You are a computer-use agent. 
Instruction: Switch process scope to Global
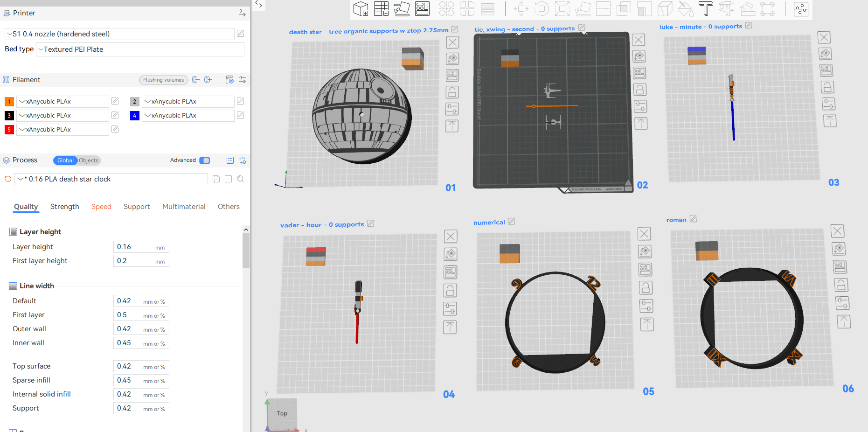(65, 160)
